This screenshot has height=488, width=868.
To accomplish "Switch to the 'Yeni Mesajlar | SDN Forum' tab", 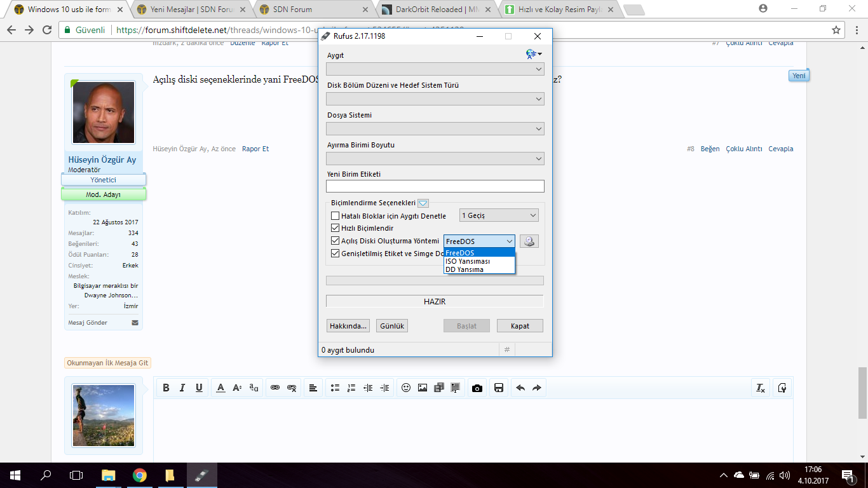I will pyautogui.click(x=191, y=10).
